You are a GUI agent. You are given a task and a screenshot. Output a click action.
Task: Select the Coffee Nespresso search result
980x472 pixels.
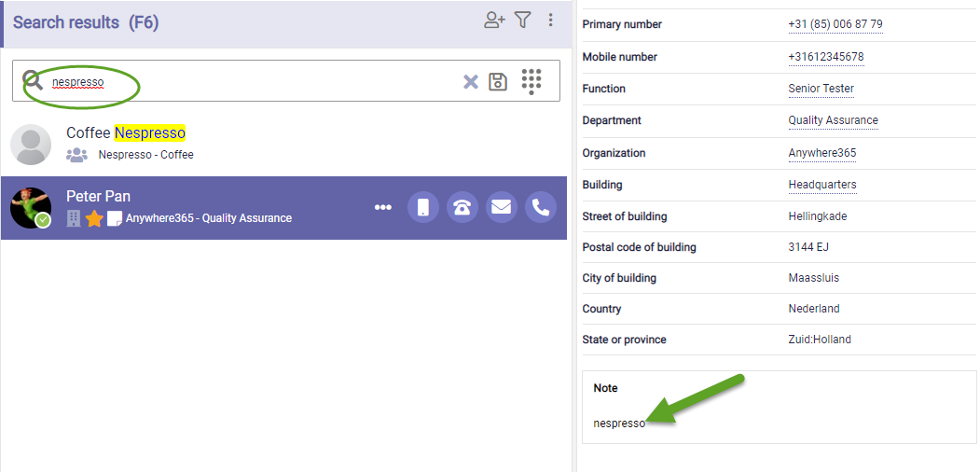[x=283, y=145]
